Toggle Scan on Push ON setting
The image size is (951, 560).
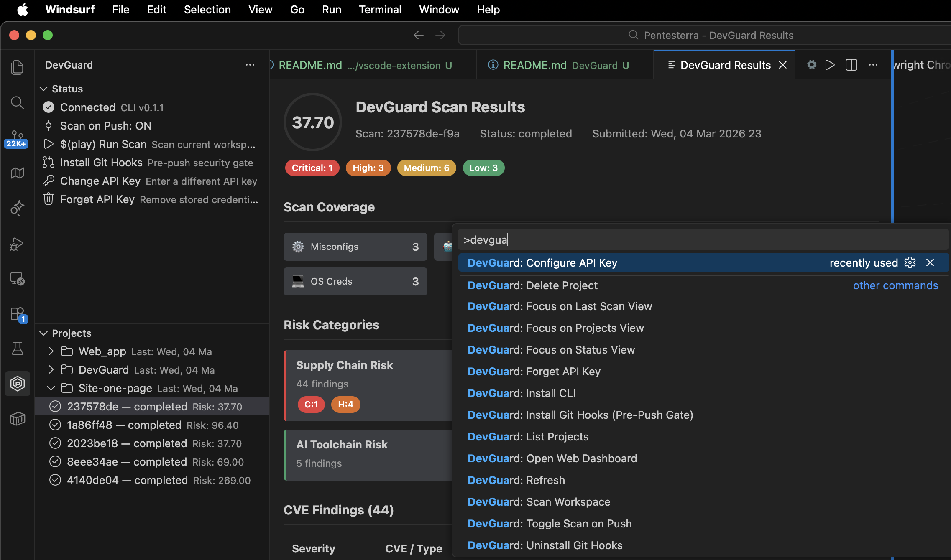[105, 126]
